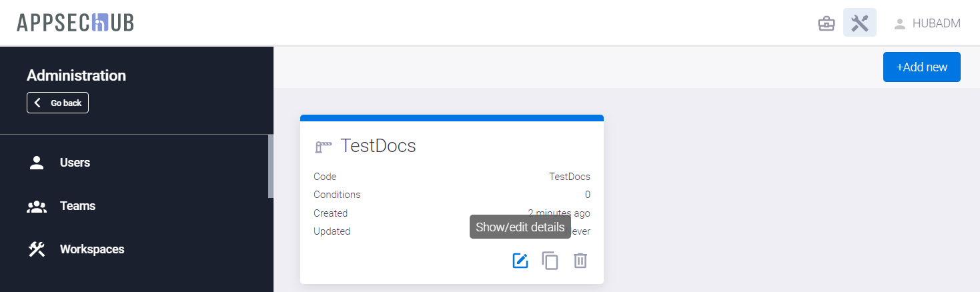Open the Teams menu item
The width and height of the screenshot is (980, 292).
click(77, 206)
